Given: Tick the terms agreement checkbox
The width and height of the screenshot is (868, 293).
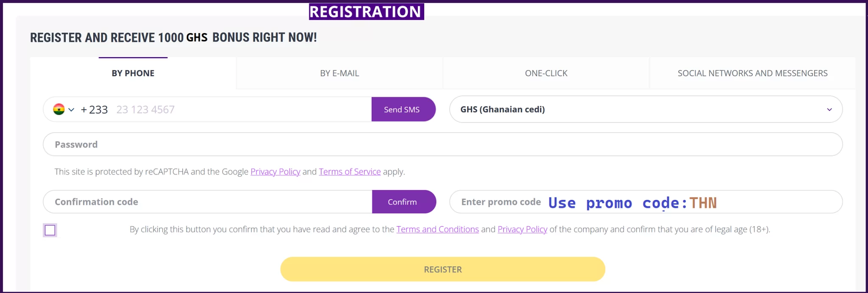Looking at the screenshot, I should pyautogui.click(x=50, y=230).
